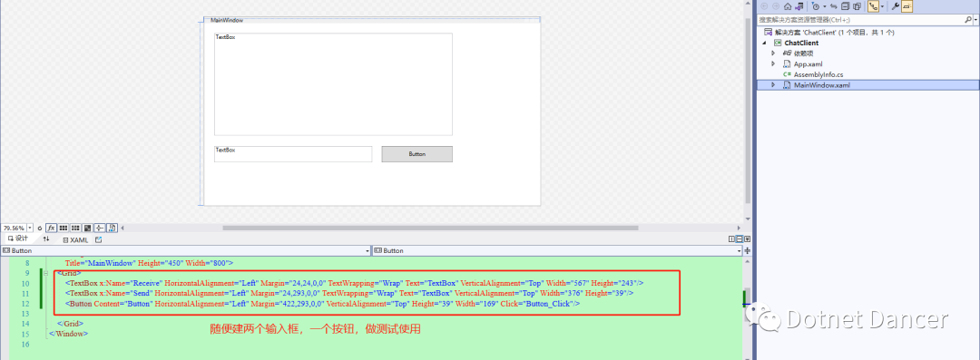This screenshot has width=980, height=360.
Task: Click Title="MainWindow" code on line 8
Action: pyautogui.click(x=100, y=263)
